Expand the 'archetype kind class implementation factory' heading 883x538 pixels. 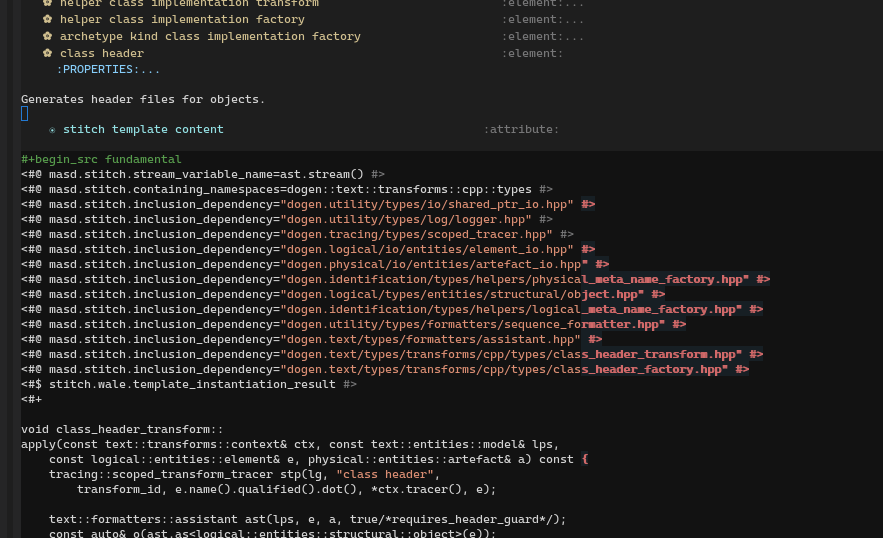click(x=210, y=36)
